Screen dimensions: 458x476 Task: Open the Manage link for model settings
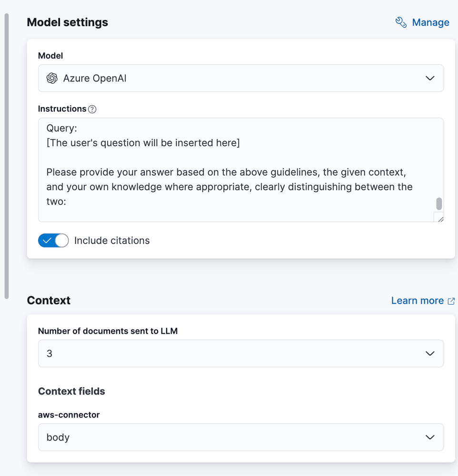430,22
